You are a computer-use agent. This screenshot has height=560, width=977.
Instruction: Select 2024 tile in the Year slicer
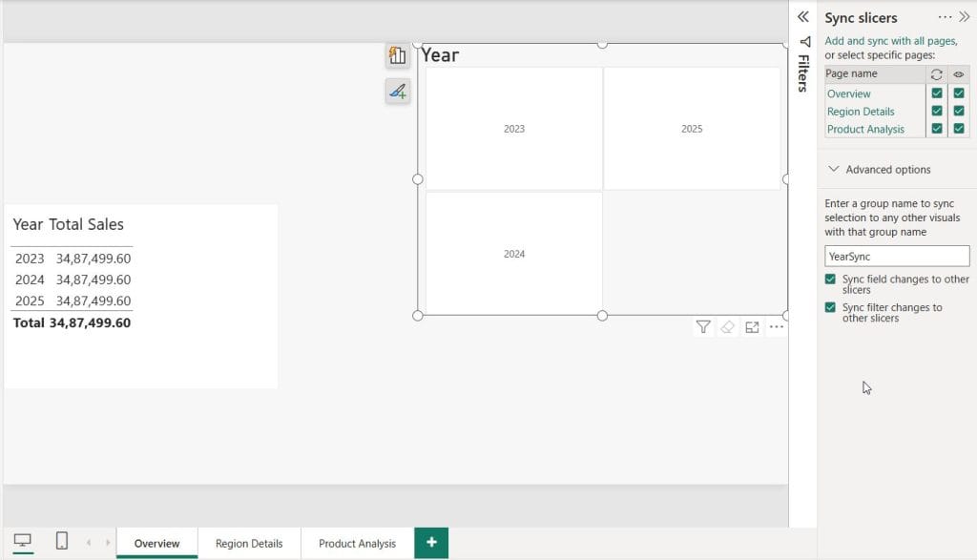(x=514, y=254)
